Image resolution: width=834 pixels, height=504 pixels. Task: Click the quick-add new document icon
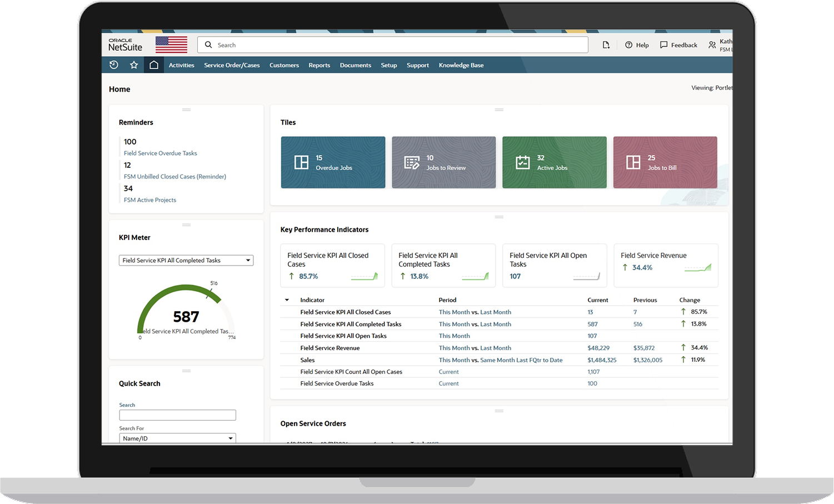(606, 44)
